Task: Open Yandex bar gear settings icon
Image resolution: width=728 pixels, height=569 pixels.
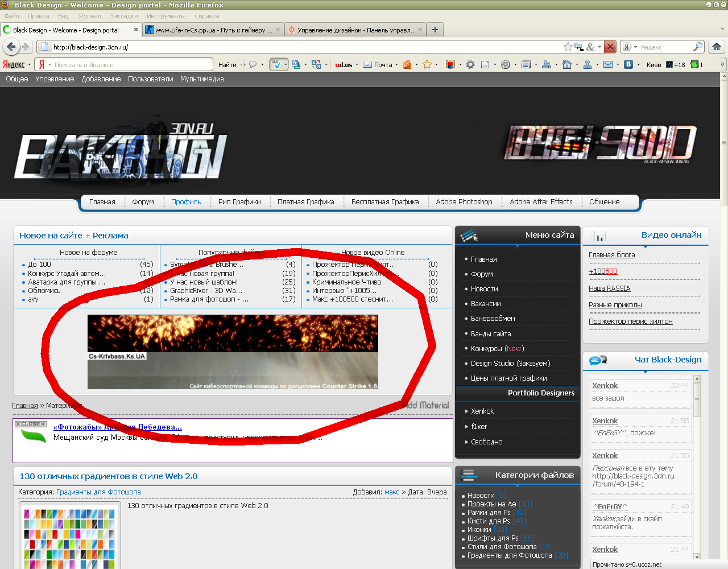Action: [x=470, y=64]
